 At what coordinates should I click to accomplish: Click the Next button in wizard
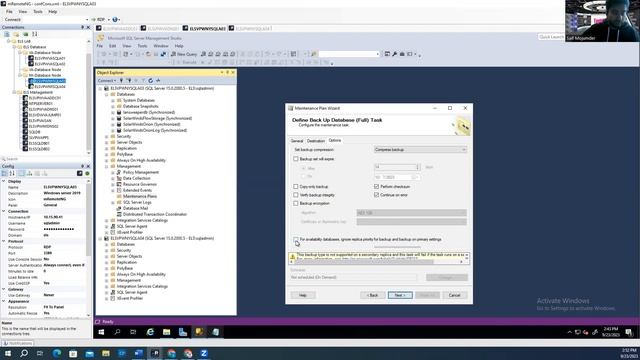coord(400,295)
